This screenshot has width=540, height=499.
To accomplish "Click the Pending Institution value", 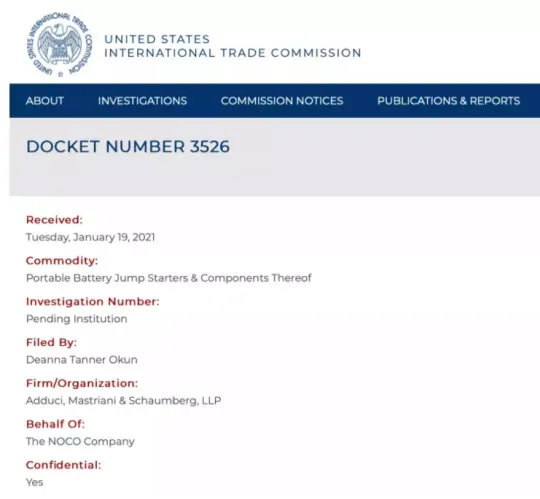I will (77, 319).
